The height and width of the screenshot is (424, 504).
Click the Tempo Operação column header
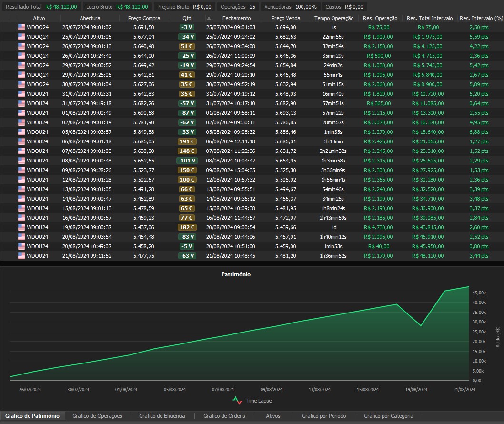click(333, 18)
